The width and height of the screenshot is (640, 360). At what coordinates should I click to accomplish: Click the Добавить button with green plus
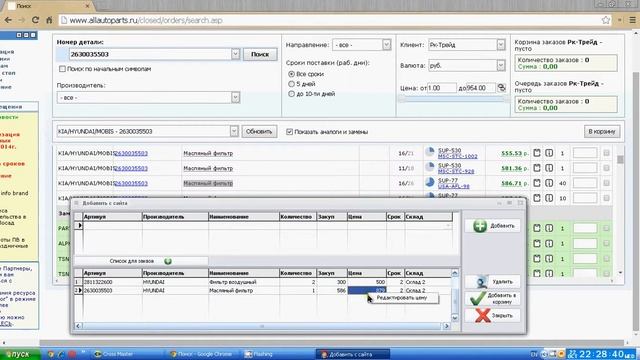[x=492, y=226]
